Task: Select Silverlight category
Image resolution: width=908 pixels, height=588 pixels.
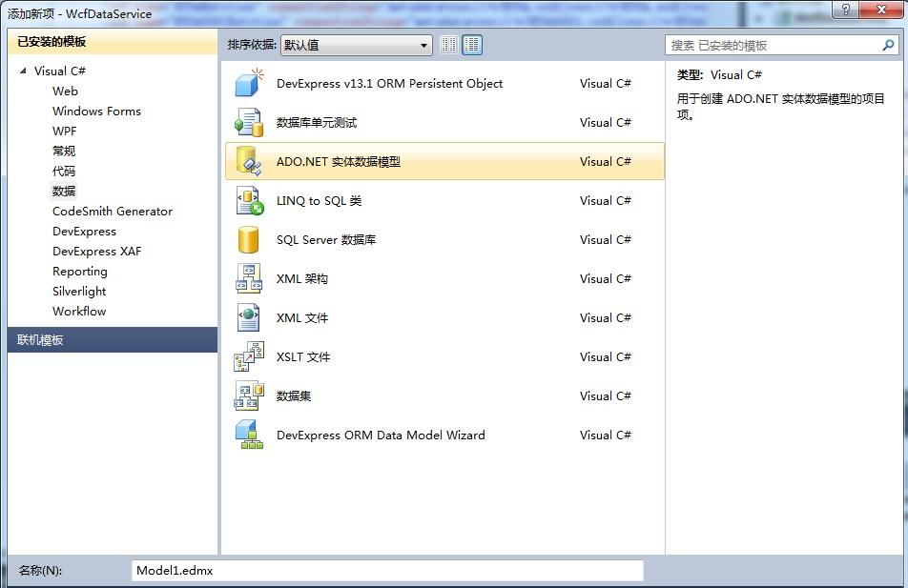Action: [79, 291]
